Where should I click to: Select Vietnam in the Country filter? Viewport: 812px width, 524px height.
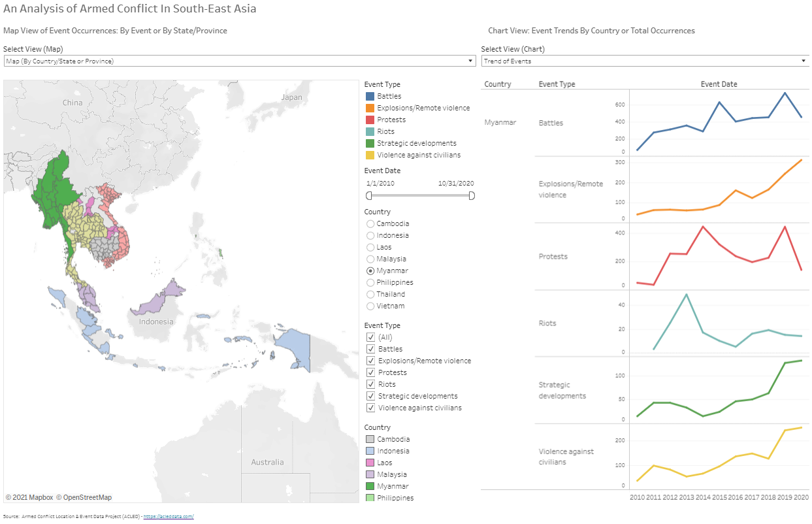(370, 306)
